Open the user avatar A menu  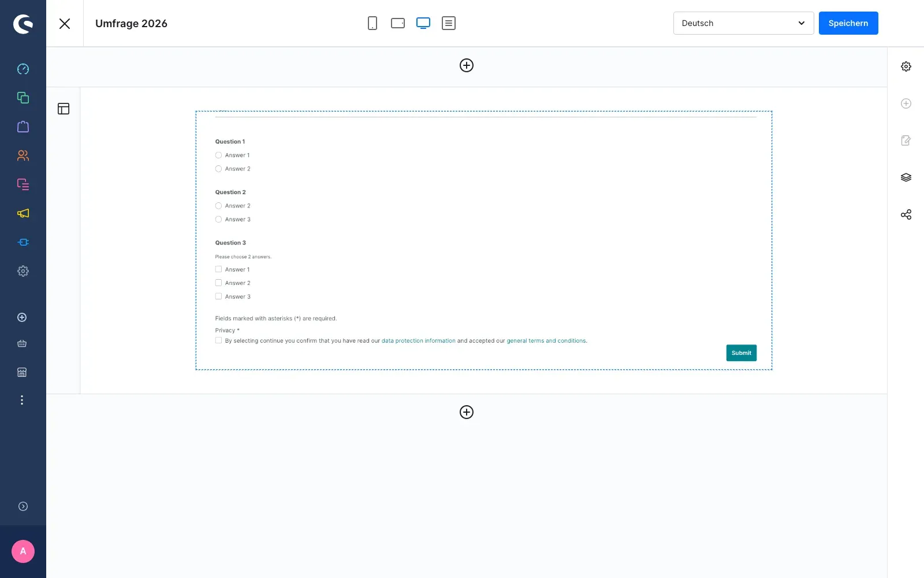23,551
